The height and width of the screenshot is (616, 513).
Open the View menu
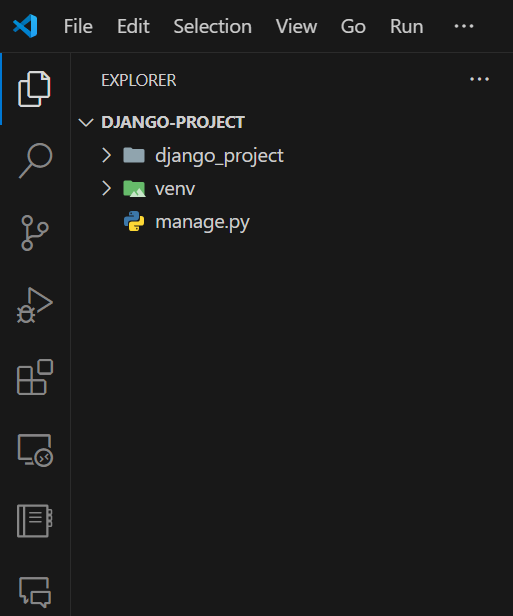[x=296, y=27]
